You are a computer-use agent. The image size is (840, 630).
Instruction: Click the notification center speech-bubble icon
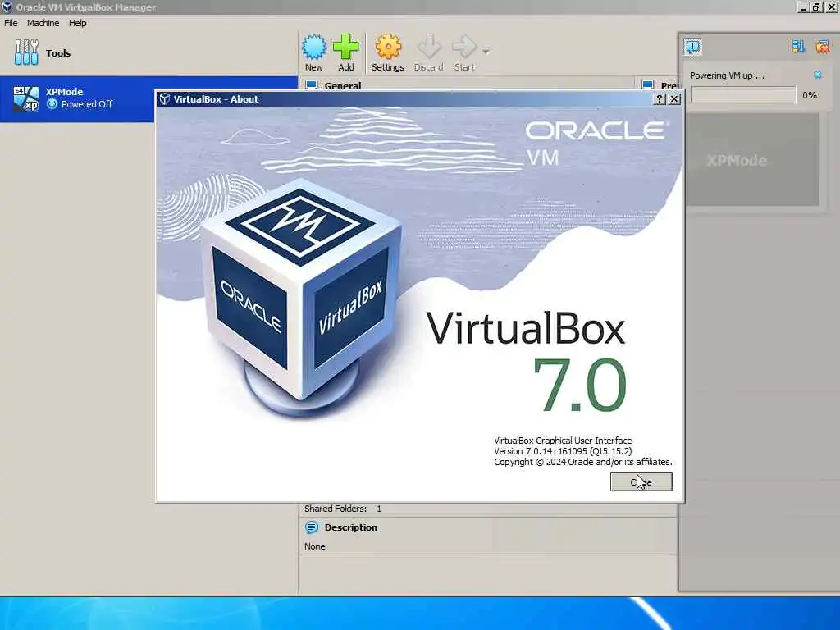click(692, 47)
